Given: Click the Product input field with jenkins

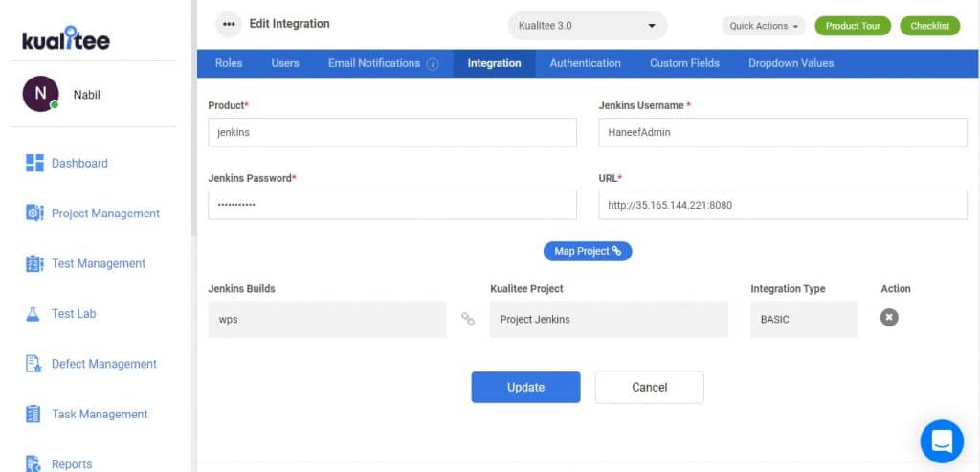Looking at the screenshot, I should tap(392, 132).
